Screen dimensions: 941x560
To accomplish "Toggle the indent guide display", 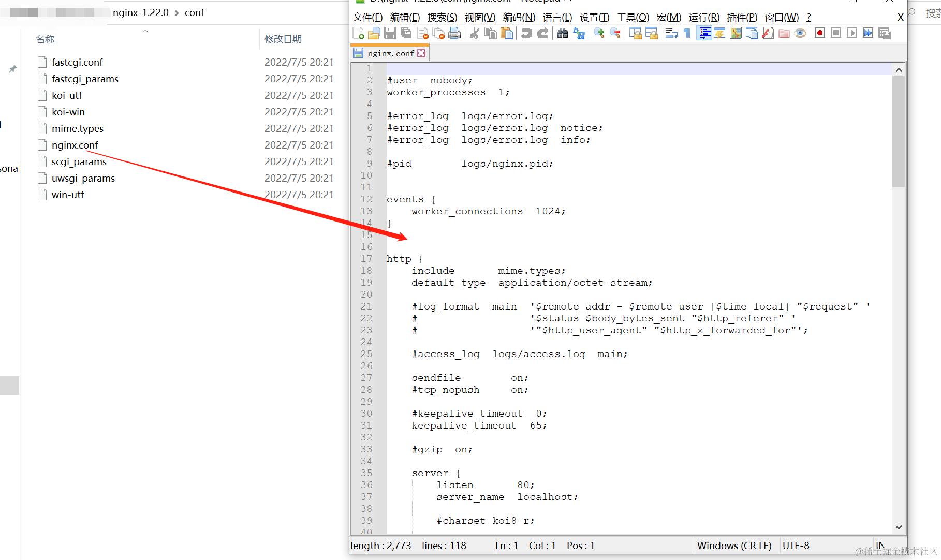I will [704, 34].
